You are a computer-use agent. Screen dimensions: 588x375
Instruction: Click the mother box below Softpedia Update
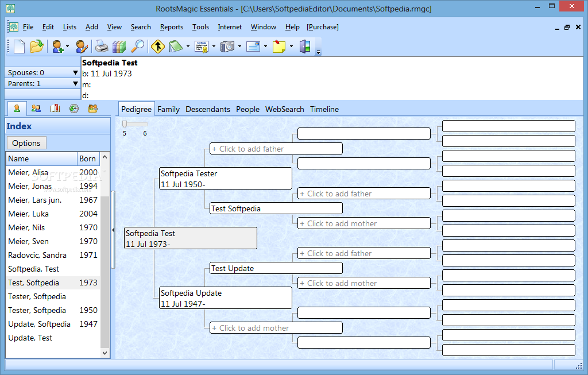click(276, 328)
